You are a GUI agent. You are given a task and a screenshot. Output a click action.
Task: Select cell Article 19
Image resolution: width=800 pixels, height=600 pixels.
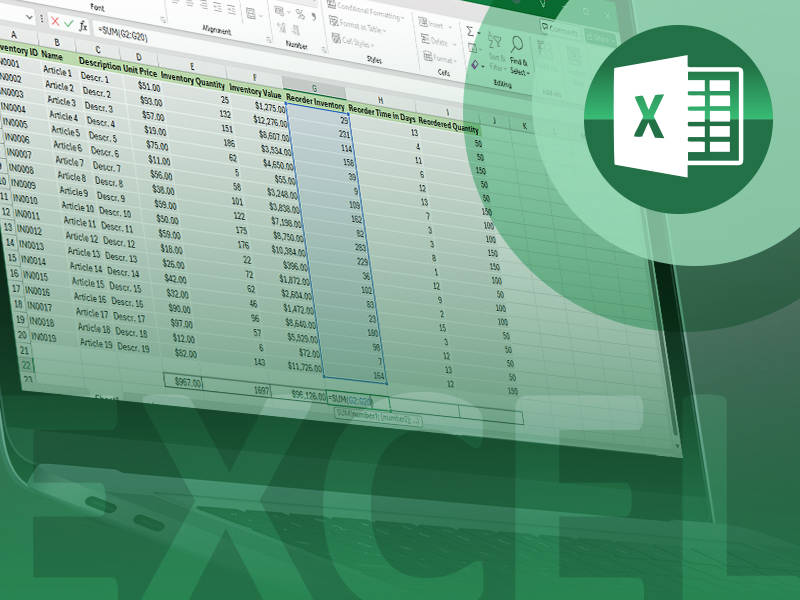pyautogui.click(x=96, y=343)
